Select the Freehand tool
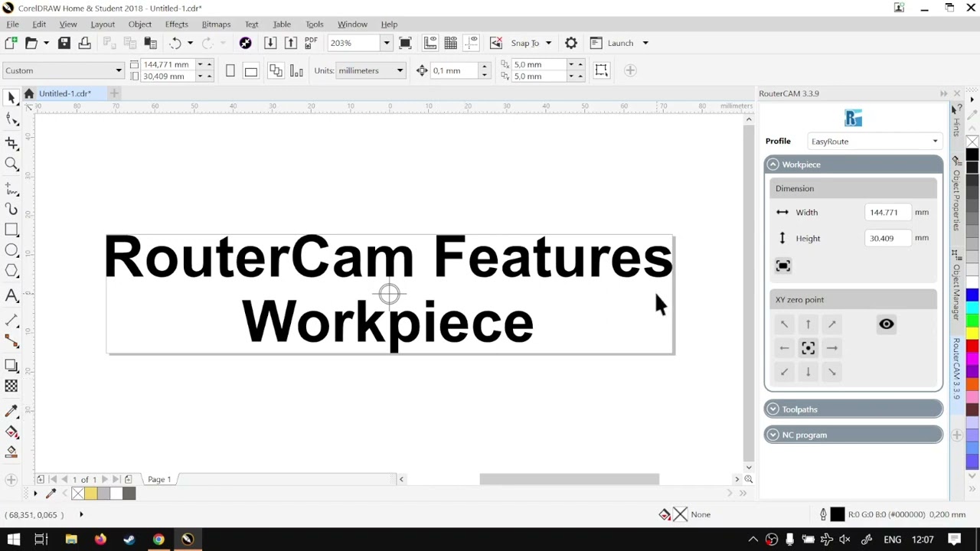The image size is (980, 551). [11, 187]
